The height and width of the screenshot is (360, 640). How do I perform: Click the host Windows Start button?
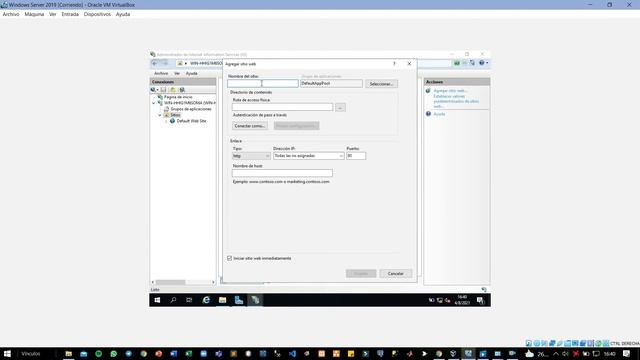(x=7, y=354)
